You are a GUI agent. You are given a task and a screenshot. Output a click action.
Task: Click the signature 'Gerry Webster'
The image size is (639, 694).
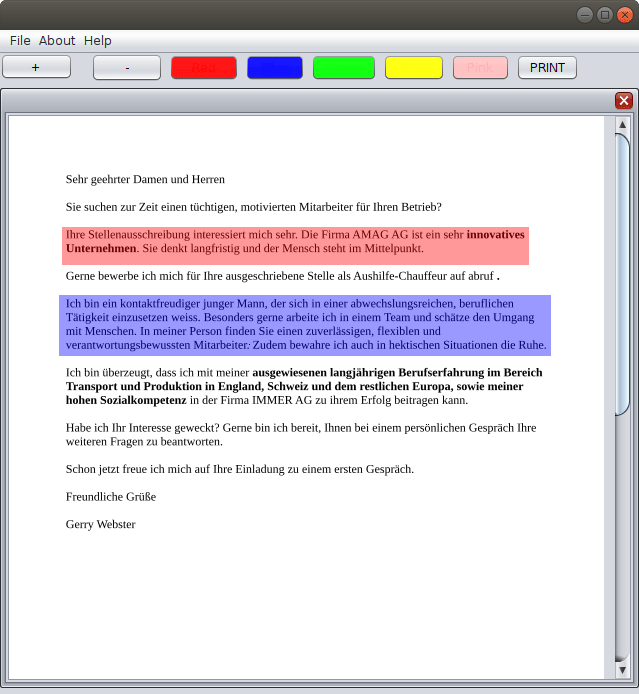click(100, 524)
